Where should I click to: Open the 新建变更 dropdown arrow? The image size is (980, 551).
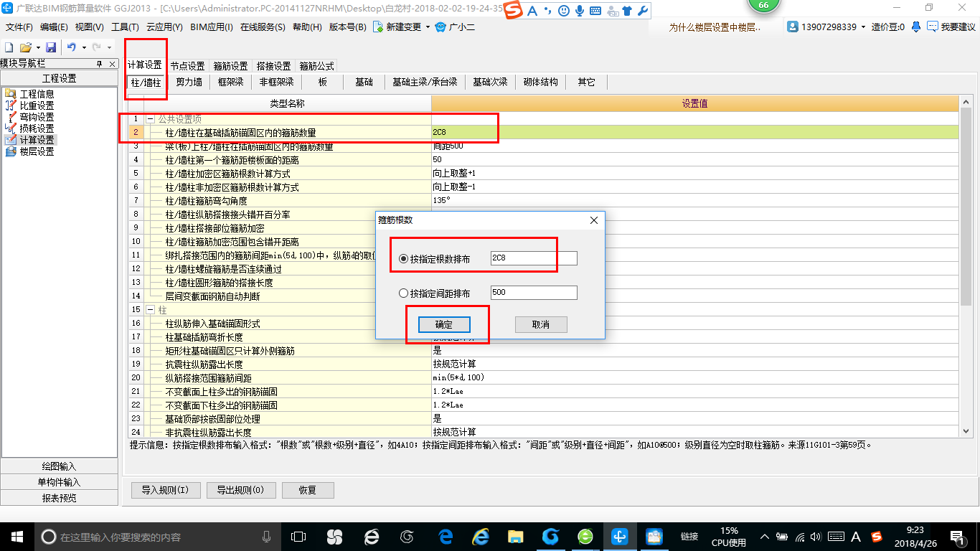[x=428, y=27]
